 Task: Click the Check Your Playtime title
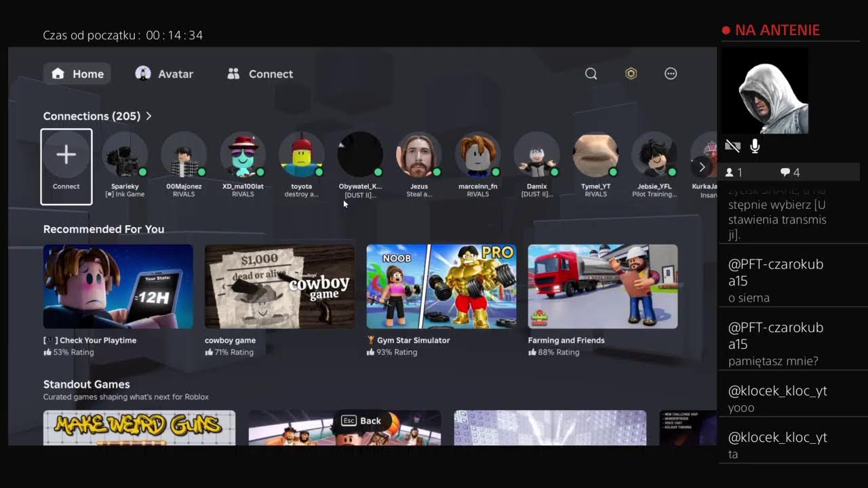coord(90,340)
